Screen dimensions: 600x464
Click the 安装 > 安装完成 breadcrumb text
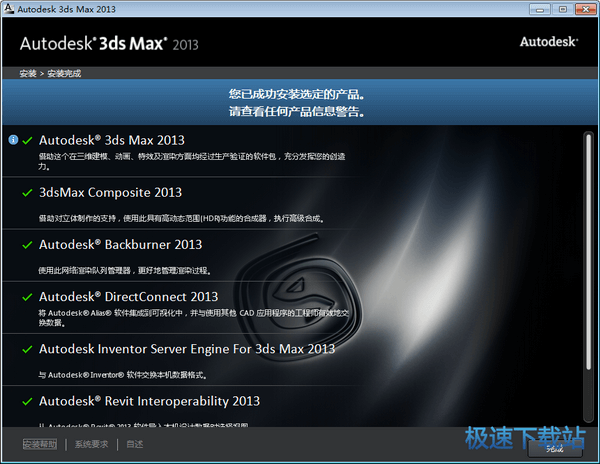point(50,73)
